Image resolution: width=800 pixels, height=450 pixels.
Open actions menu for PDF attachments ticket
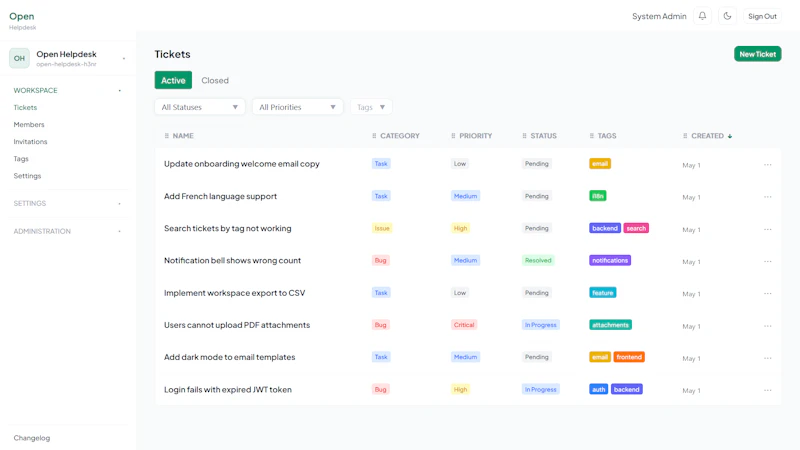coord(768,326)
